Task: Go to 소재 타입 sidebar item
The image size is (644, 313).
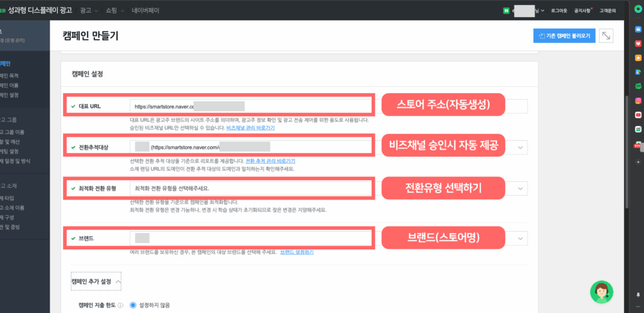Action: [x=7, y=198]
